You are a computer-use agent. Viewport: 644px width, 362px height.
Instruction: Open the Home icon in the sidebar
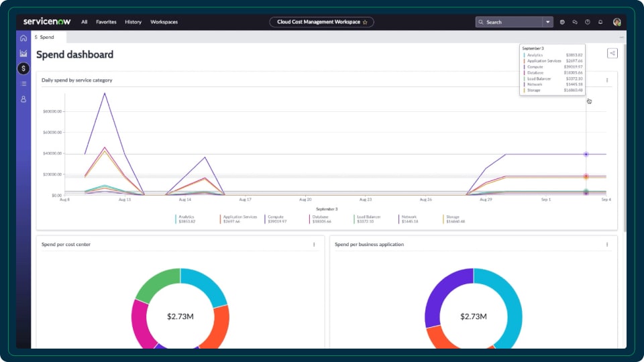point(23,38)
